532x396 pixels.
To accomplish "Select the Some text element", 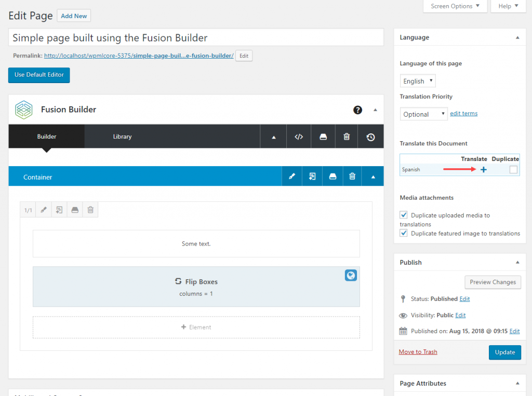I will 196,243.
